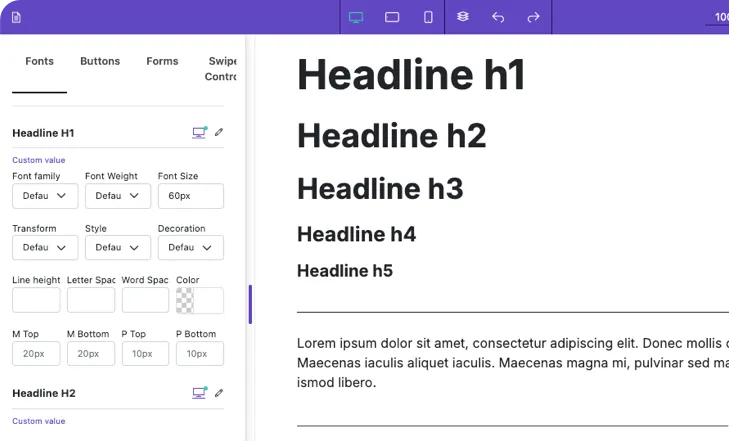Select the Headline h2 preview text

pyautogui.click(x=391, y=135)
